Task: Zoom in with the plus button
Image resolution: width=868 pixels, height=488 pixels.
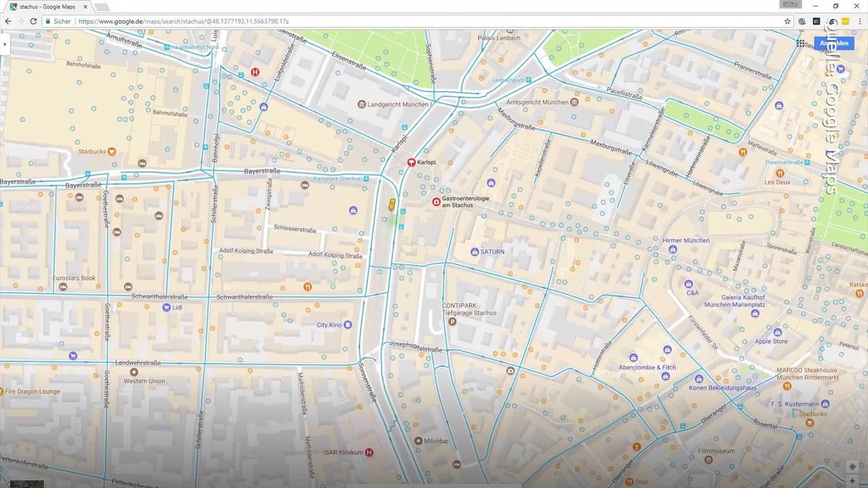Action: [x=852, y=481]
